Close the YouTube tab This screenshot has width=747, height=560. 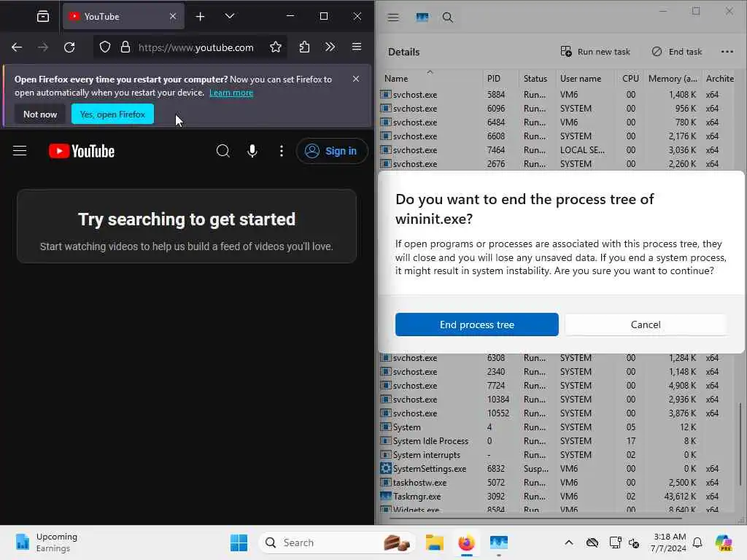(173, 17)
